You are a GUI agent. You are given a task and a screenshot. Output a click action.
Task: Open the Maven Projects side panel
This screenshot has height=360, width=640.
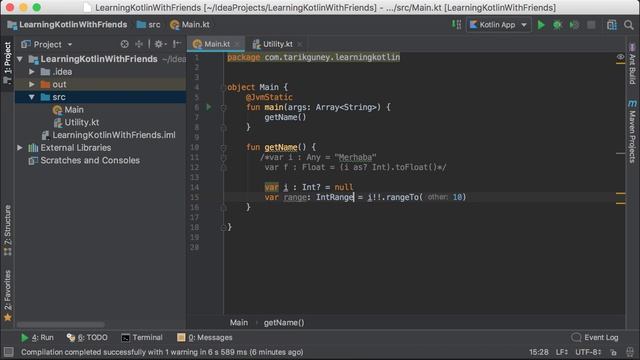tap(632, 131)
